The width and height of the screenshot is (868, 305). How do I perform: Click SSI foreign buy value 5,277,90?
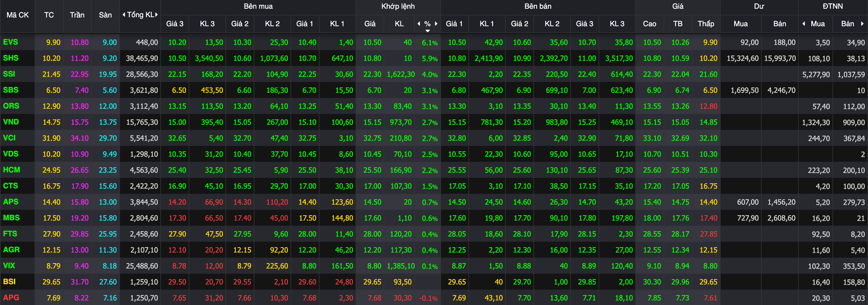pos(816,74)
